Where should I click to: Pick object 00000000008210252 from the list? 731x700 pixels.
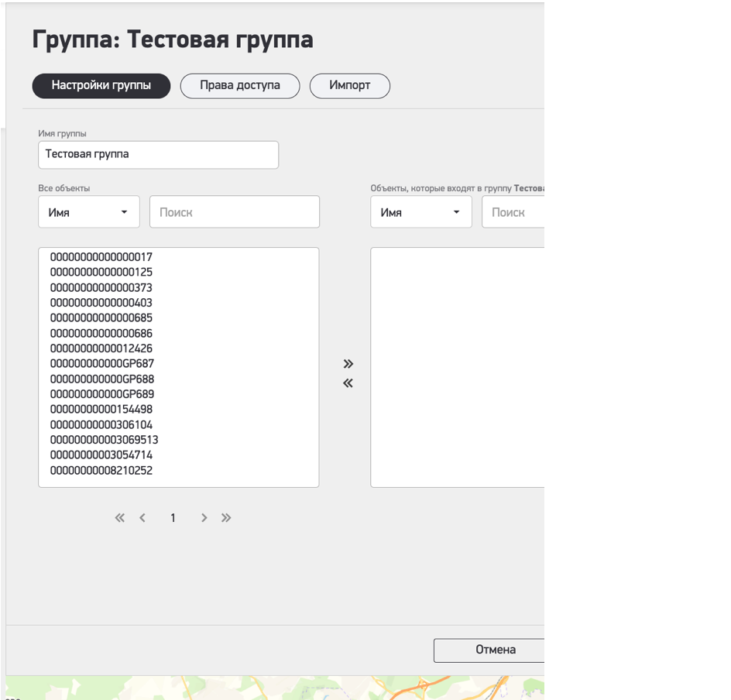(101, 471)
